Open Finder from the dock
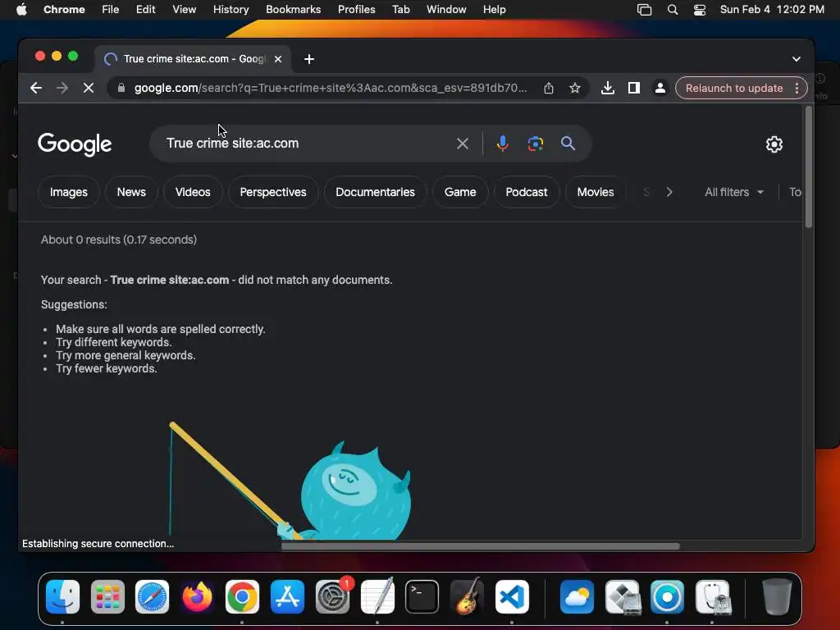 pyautogui.click(x=62, y=596)
